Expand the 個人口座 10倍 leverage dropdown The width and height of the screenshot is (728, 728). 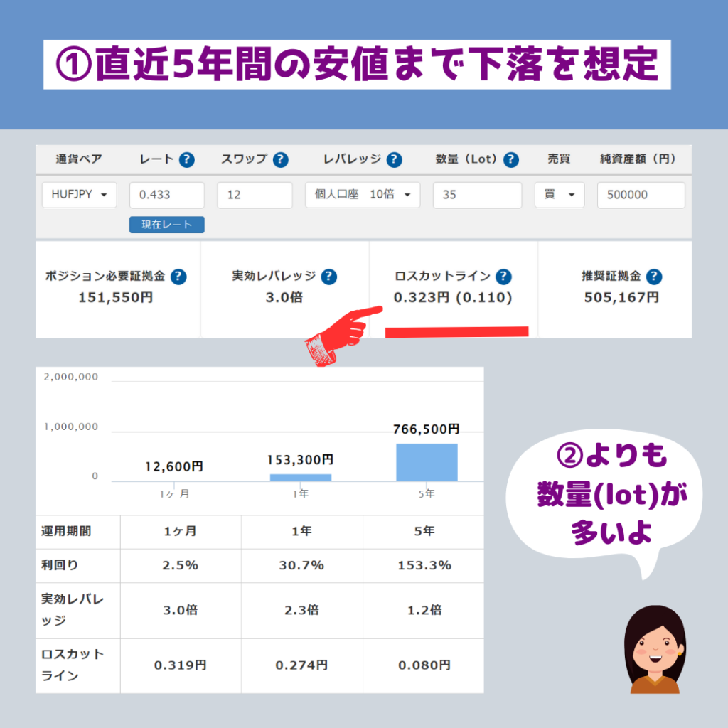coord(363,195)
